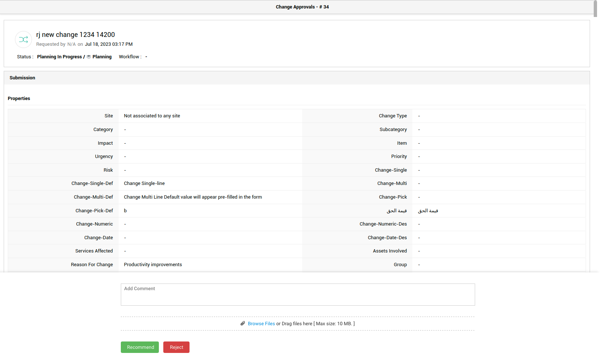Click the paperclip attachment icon

click(x=243, y=323)
